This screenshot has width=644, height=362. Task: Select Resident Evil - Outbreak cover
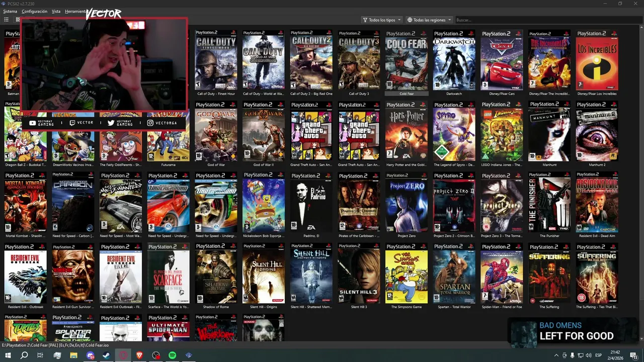click(25, 273)
